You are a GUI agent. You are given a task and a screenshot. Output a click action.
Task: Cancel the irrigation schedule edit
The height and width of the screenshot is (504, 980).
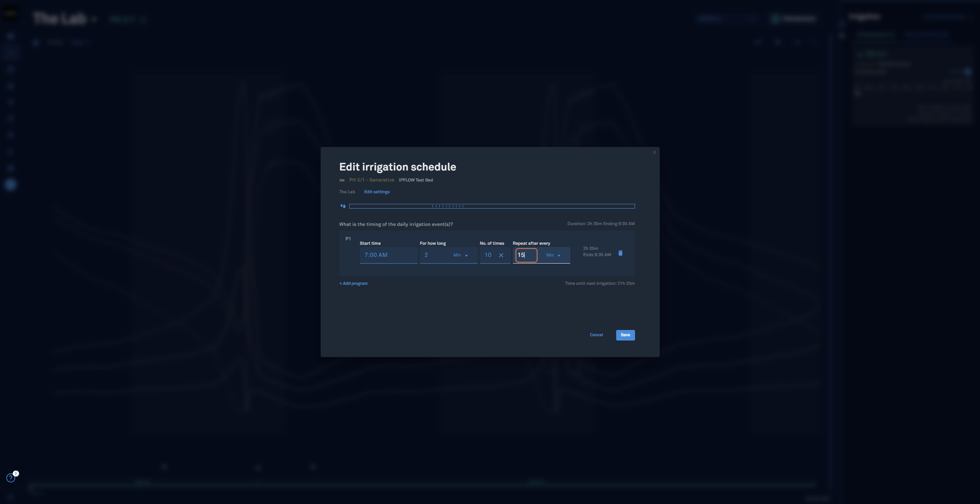596,335
